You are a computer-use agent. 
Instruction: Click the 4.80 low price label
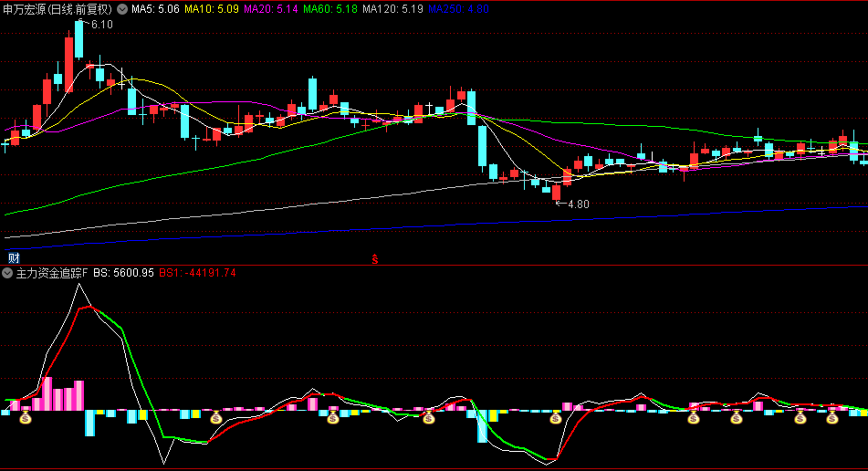[579, 204]
